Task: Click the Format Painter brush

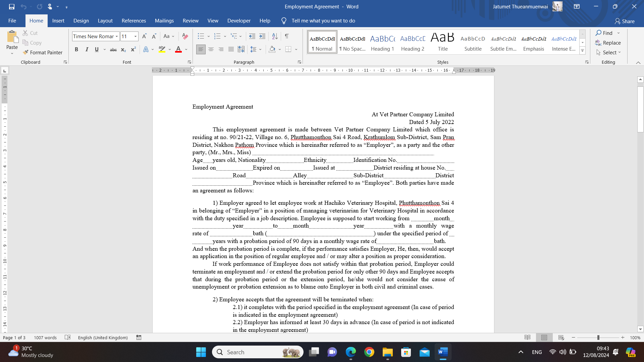Action: tap(43, 52)
